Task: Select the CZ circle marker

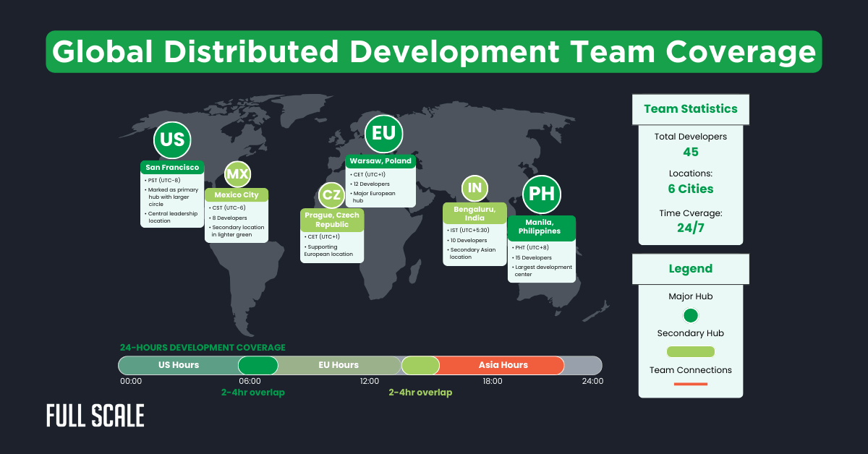Action: tap(331, 195)
